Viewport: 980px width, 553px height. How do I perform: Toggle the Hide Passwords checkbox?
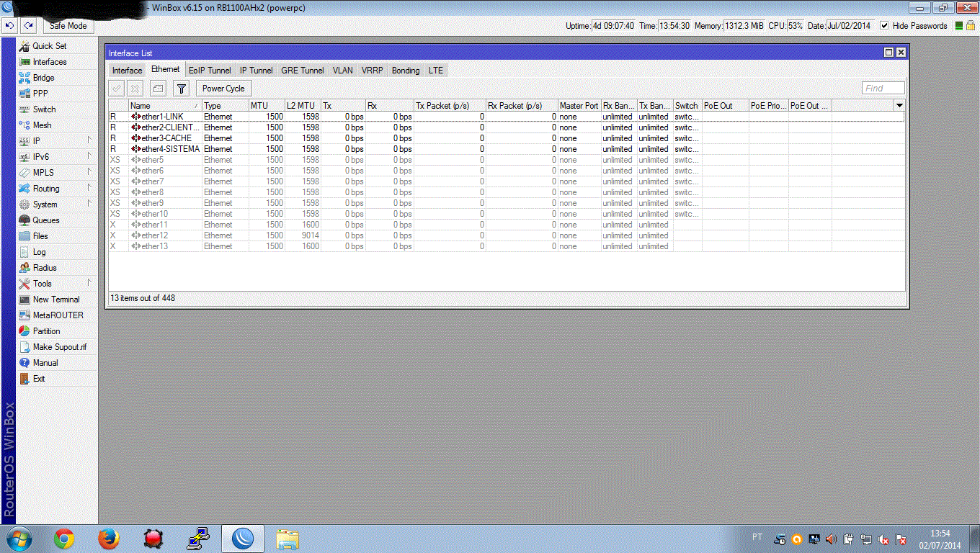coord(884,26)
